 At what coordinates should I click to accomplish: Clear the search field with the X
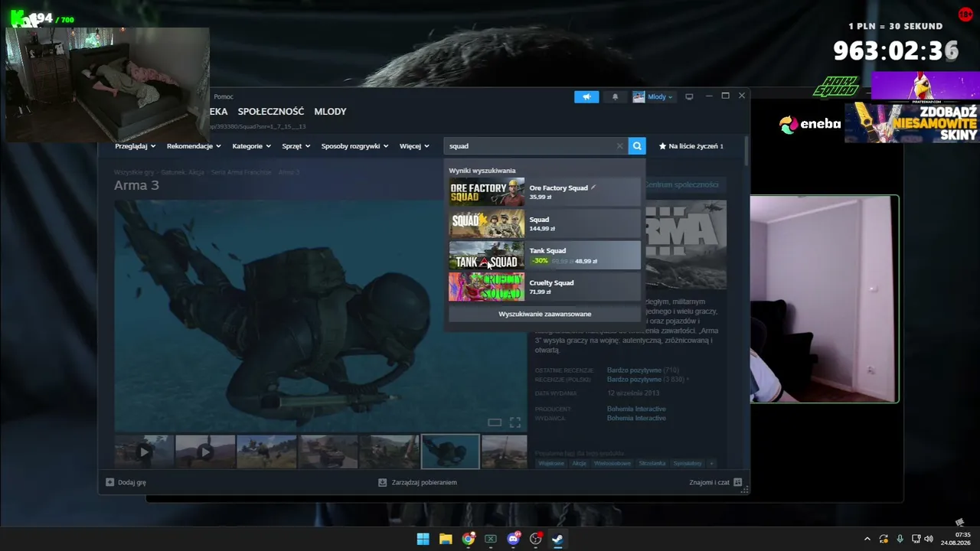tap(619, 146)
